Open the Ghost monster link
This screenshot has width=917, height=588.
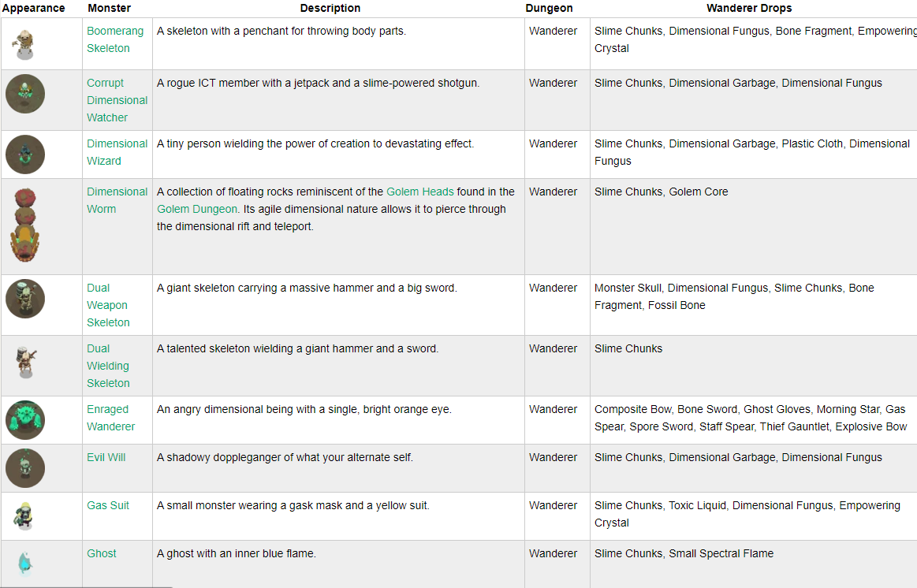102,553
